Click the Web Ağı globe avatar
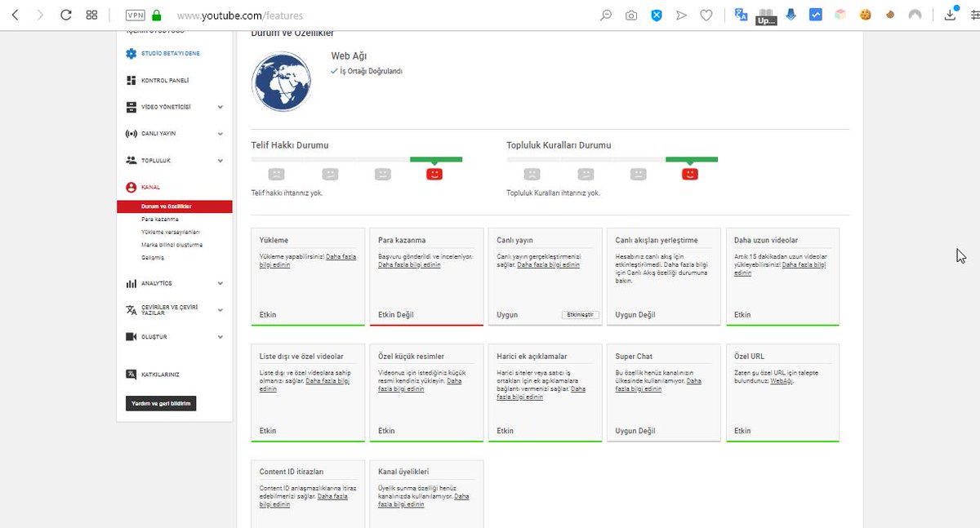 point(282,80)
